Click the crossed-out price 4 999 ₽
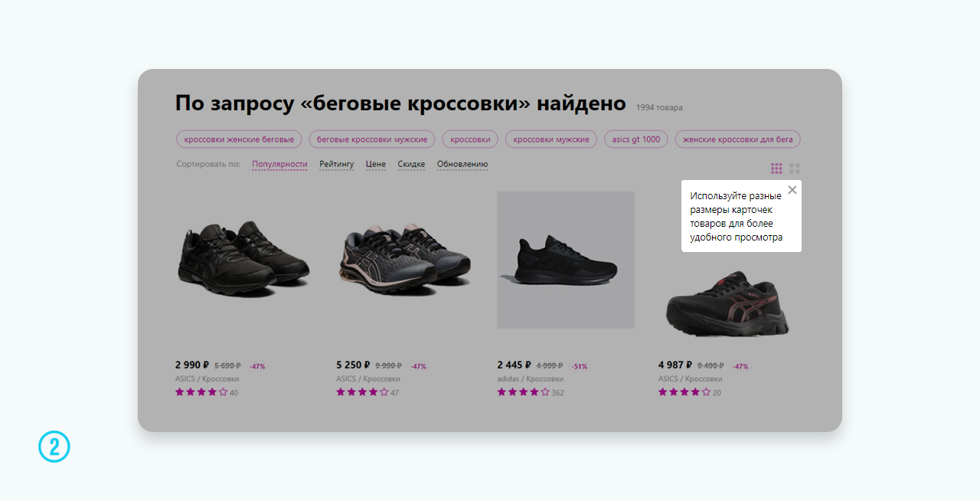 [x=550, y=366]
